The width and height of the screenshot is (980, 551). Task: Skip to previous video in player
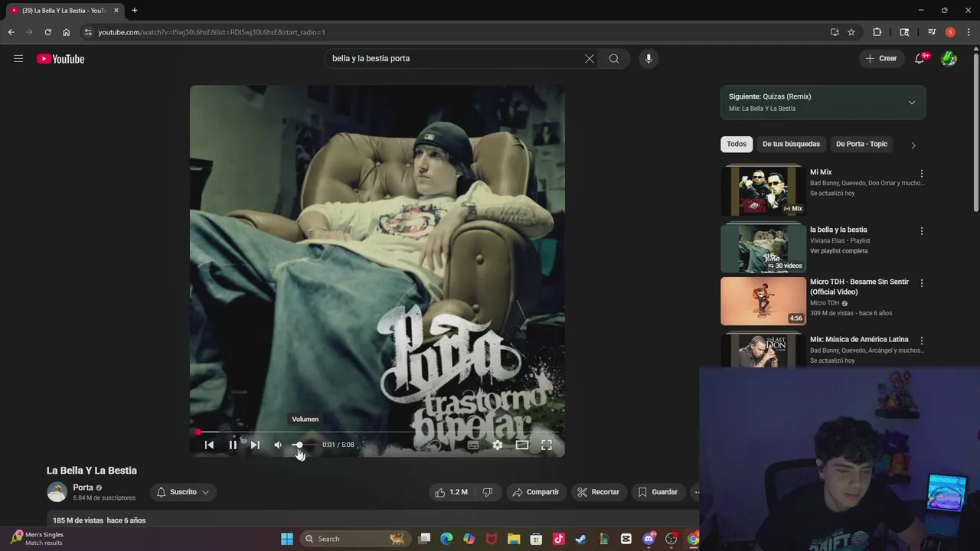click(x=209, y=445)
